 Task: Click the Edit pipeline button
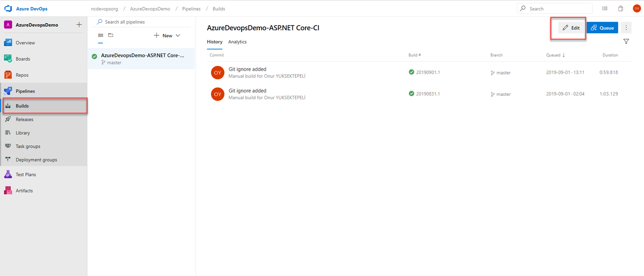(571, 28)
